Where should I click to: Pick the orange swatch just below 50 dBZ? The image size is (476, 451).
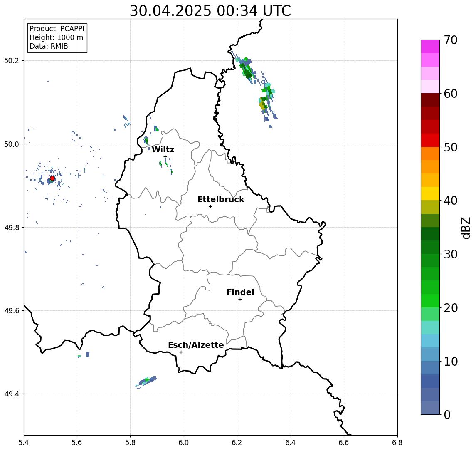tap(430, 154)
